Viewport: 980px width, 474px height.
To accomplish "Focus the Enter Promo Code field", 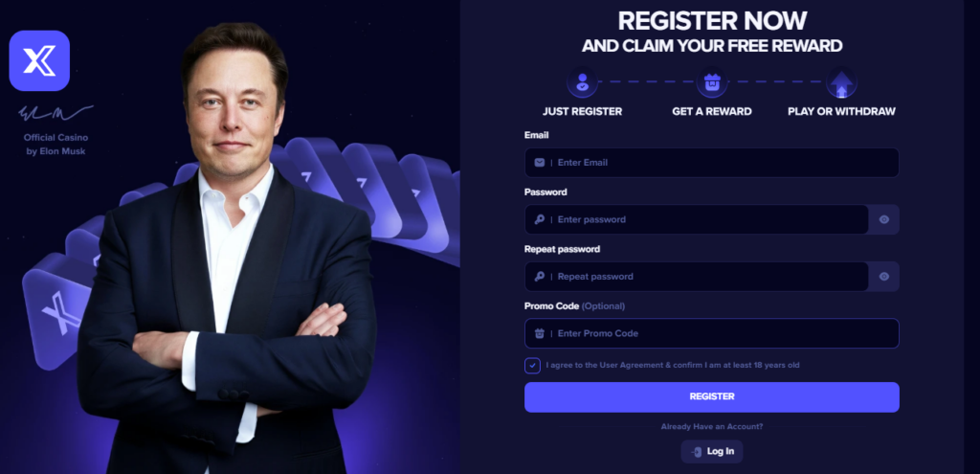I will (718, 333).
